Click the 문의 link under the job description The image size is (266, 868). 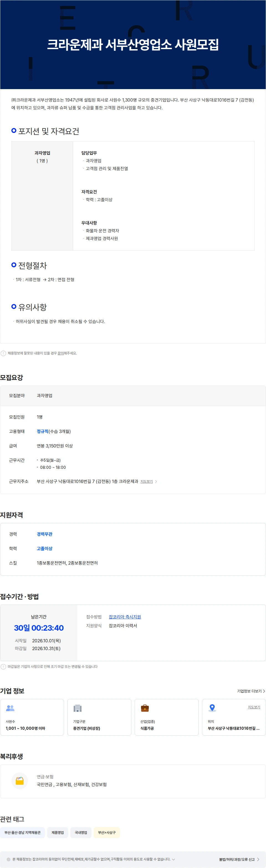pyautogui.click(x=60, y=353)
